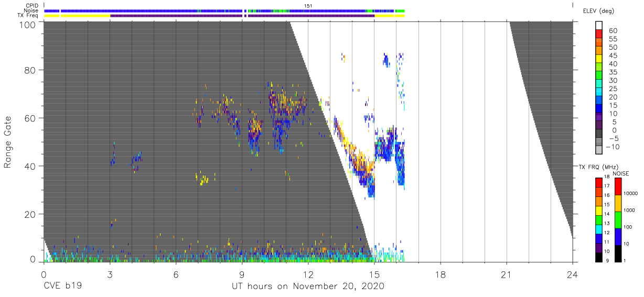Select the '20' tick on the Range Gate axis
The height and width of the screenshot is (297, 644).
click(x=30, y=214)
